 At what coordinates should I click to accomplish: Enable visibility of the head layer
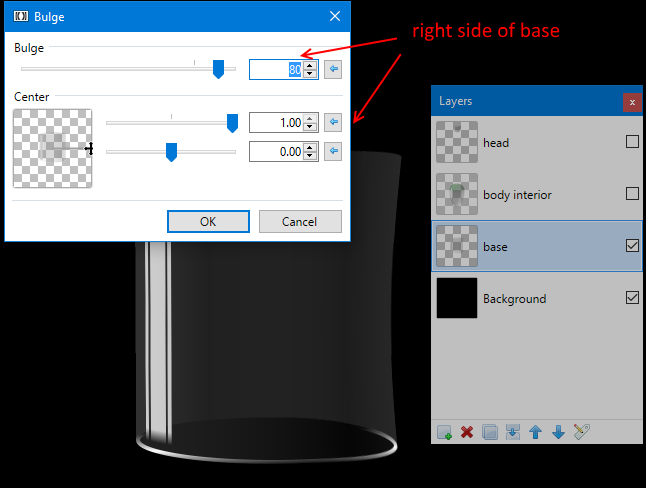[632, 142]
